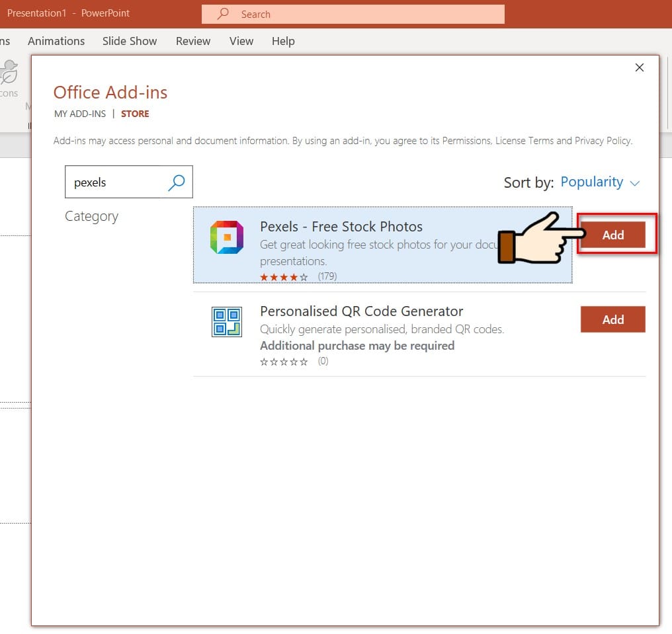Open the Help ribbon tab

(x=283, y=41)
